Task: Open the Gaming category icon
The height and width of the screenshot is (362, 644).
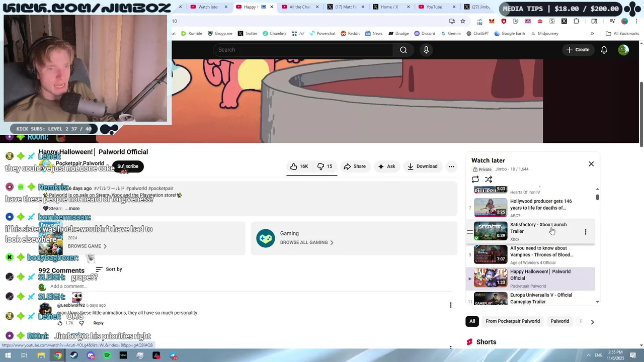Action: (x=265, y=238)
